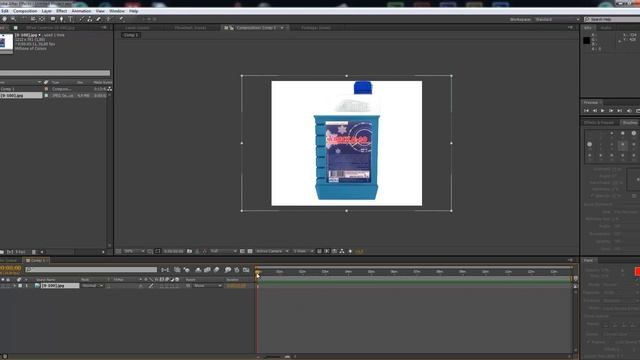
Task: Open the View menu
Action: click(x=100, y=11)
